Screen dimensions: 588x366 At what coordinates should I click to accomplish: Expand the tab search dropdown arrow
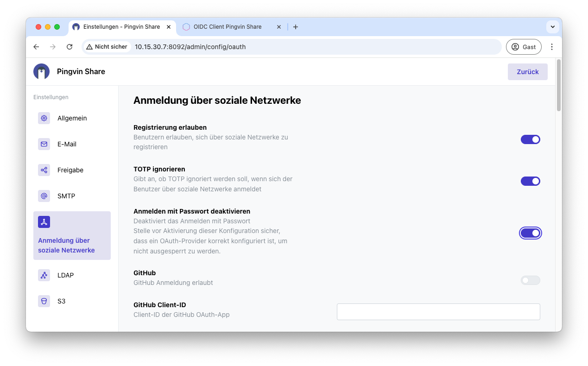(x=552, y=27)
